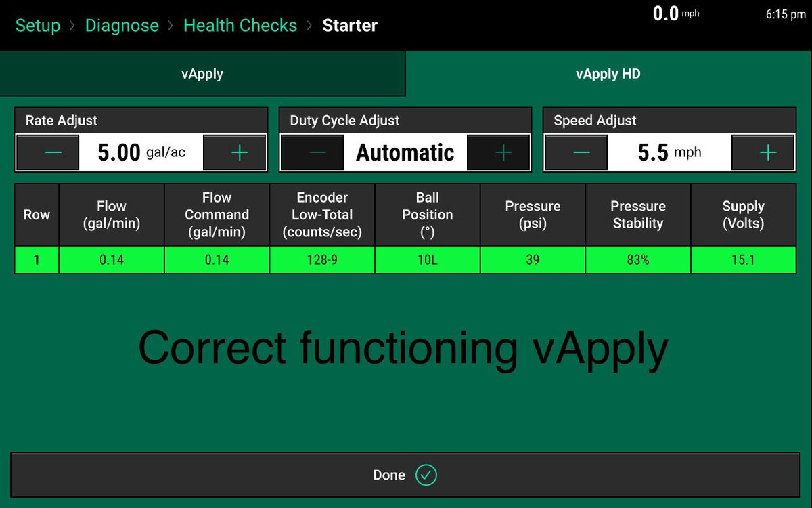The image size is (812, 508).
Task: Click the 39 psi pressure cell
Action: click(533, 260)
